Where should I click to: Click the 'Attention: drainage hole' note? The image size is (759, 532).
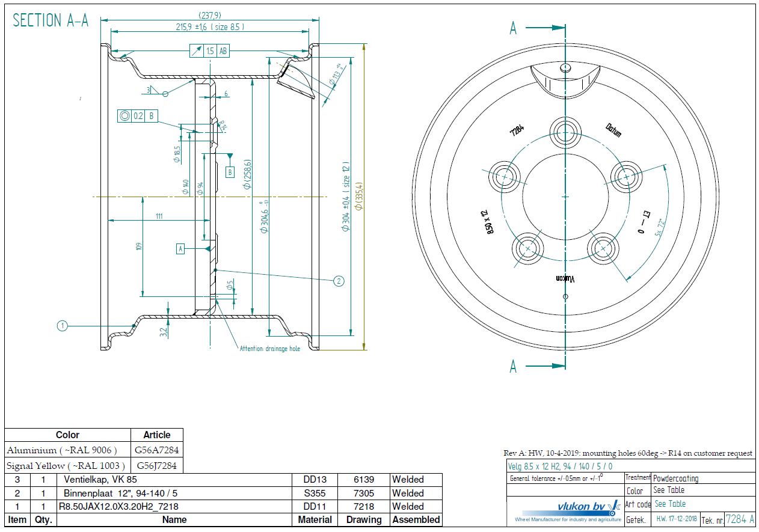tap(269, 349)
